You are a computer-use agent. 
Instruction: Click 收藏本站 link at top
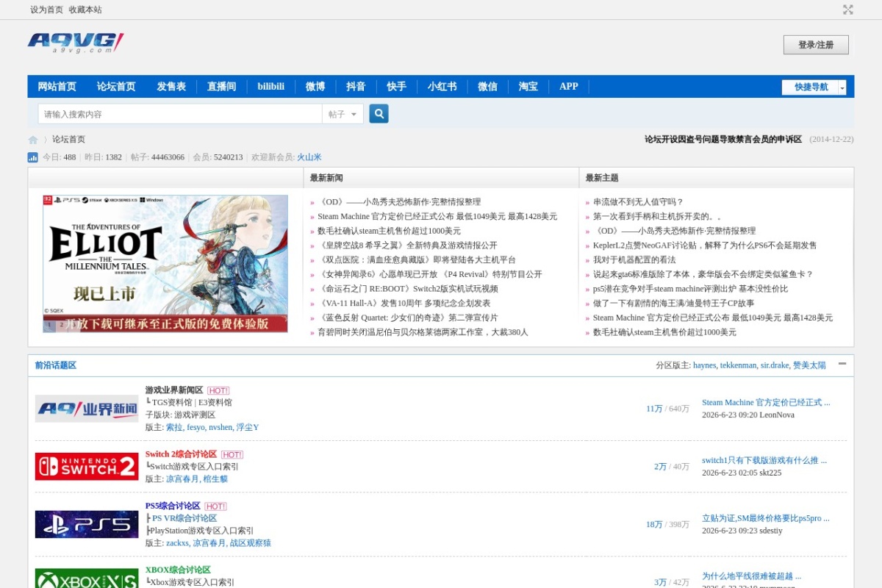coord(85,10)
